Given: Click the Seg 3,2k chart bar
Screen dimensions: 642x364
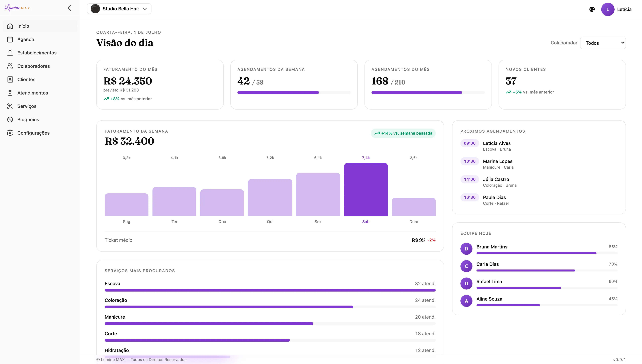Looking at the screenshot, I should point(126,205).
